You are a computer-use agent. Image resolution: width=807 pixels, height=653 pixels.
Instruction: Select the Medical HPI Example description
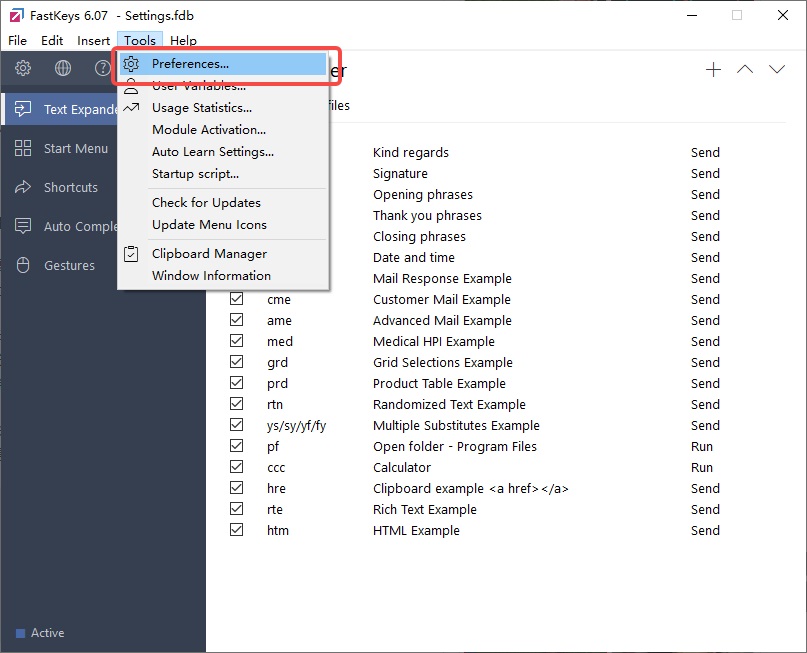click(x=434, y=341)
